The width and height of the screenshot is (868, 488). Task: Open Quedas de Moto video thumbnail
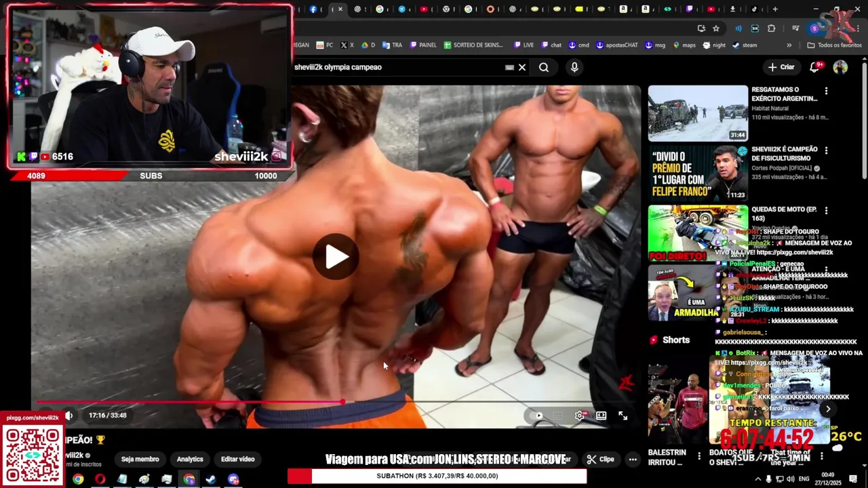tap(698, 232)
